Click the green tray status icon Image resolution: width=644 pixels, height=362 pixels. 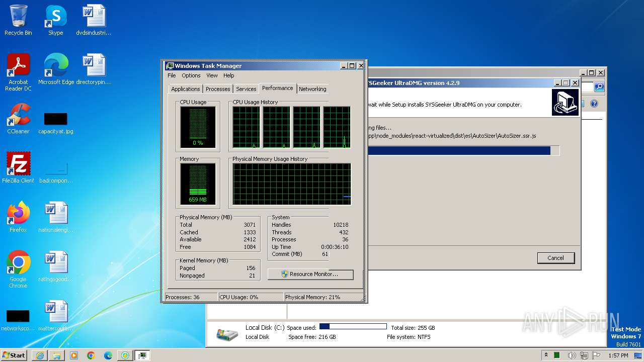coord(557,355)
